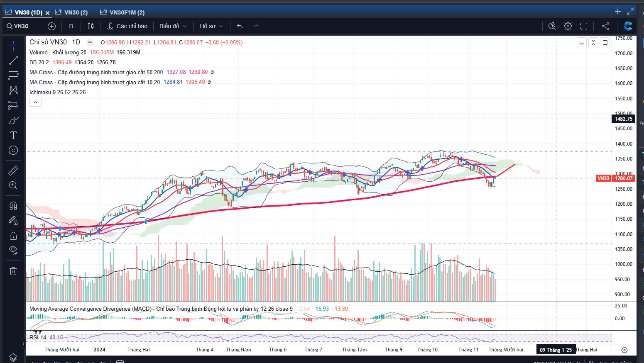The height and width of the screenshot is (363, 644).
Task: Toggle lock all drawing tools
Action: (x=13, y=236)
